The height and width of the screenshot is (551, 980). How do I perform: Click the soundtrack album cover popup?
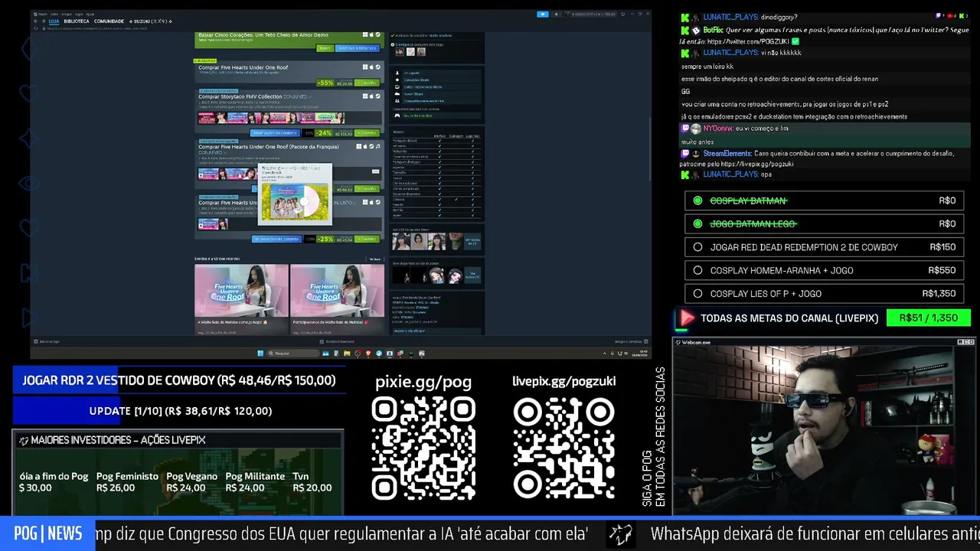click(x=295, y=201)
